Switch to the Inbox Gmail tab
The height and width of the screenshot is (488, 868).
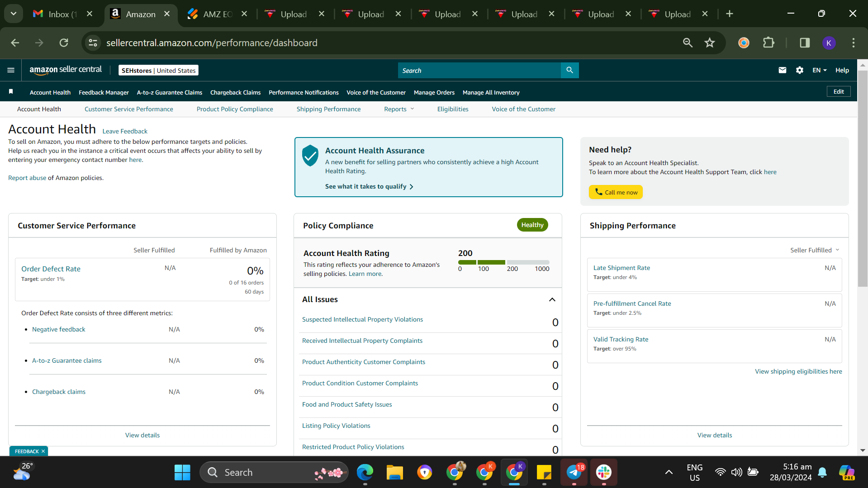[62, 14]
